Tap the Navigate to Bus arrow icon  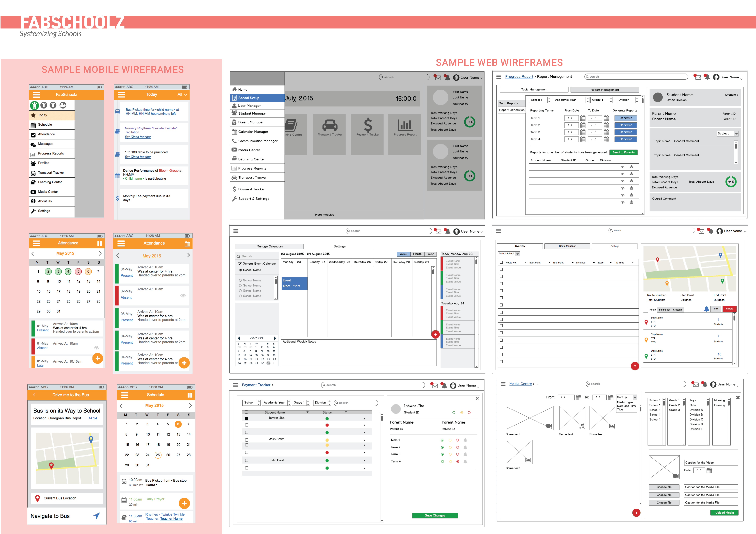[96, 516]
